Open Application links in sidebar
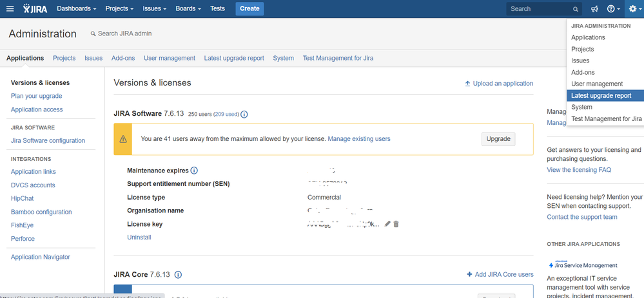The image size is (644, 298). click(x=34, y=172)
